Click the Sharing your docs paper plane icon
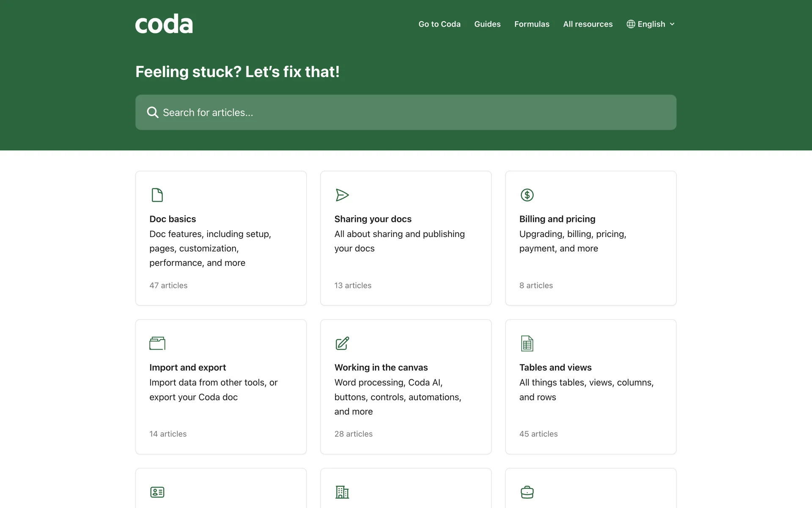 [x=342, y=195]
